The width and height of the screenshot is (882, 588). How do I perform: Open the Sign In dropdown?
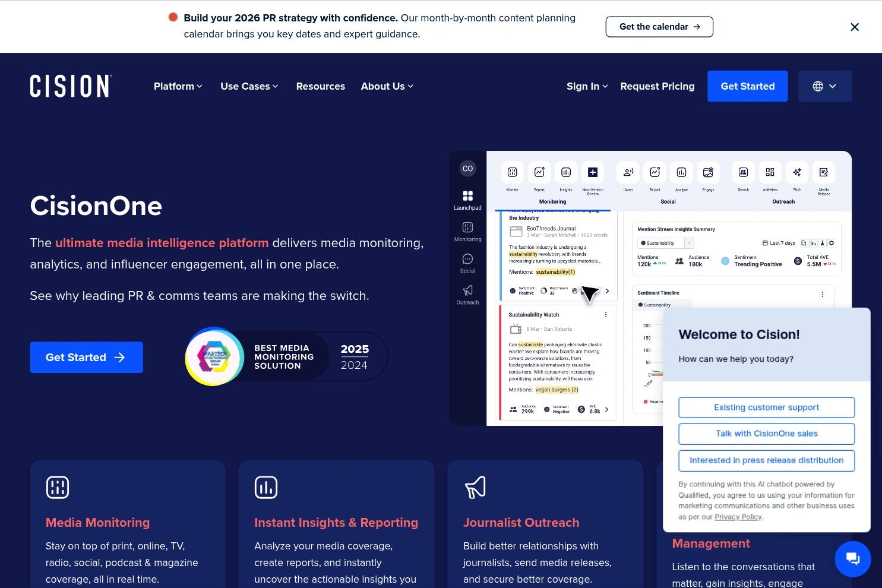click(587, 86)
